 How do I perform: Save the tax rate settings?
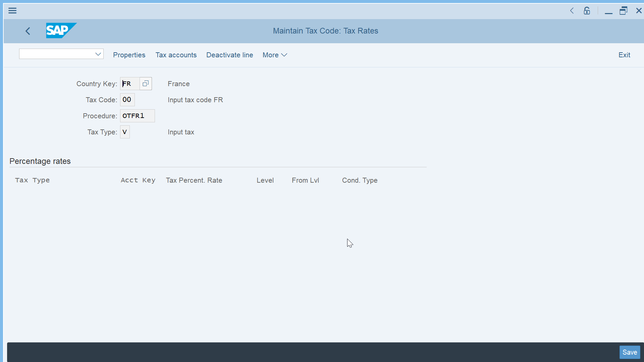point(630,352)
